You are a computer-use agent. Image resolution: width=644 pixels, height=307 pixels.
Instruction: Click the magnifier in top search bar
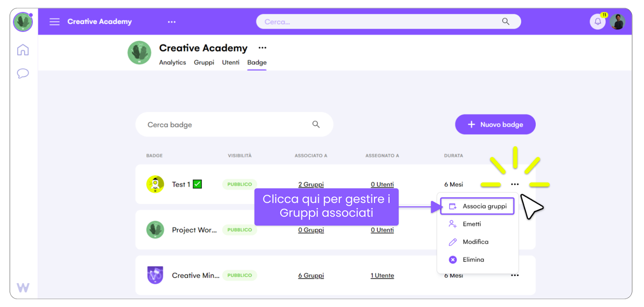point(506,22)
